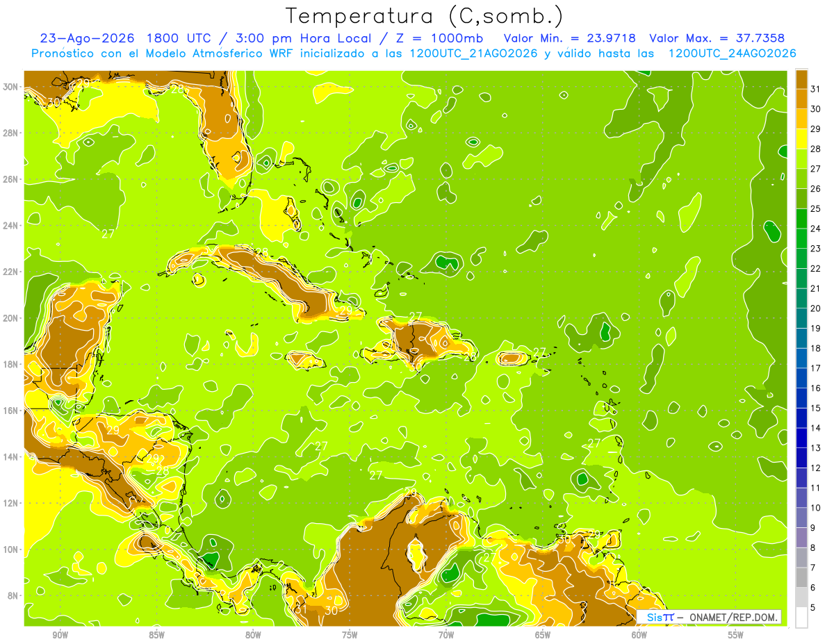Click color scale label 13

[816, 448]
